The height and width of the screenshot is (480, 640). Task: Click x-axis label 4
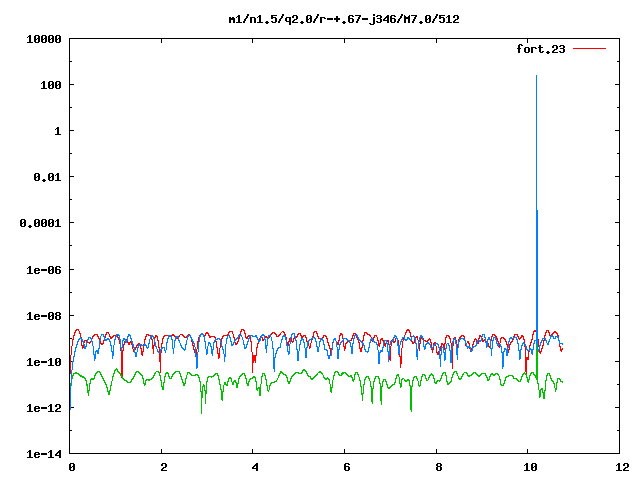point(255,467)
